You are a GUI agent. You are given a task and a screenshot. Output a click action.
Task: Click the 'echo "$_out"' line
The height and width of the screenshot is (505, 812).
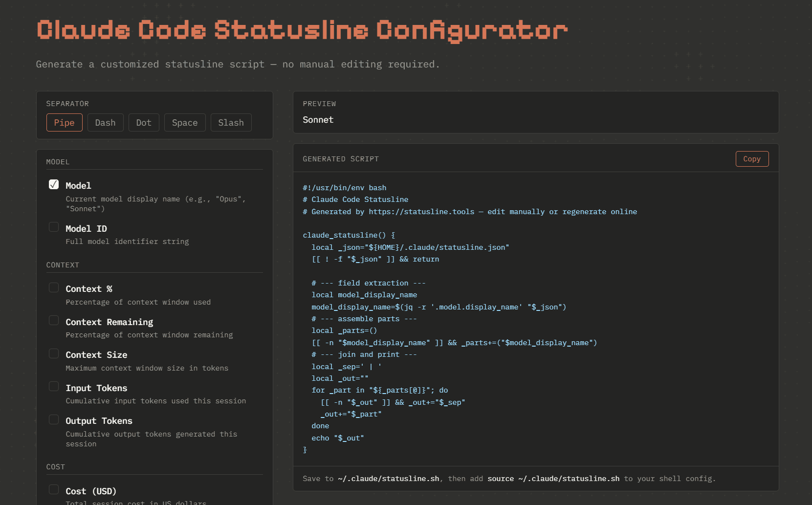click(338, 438)
